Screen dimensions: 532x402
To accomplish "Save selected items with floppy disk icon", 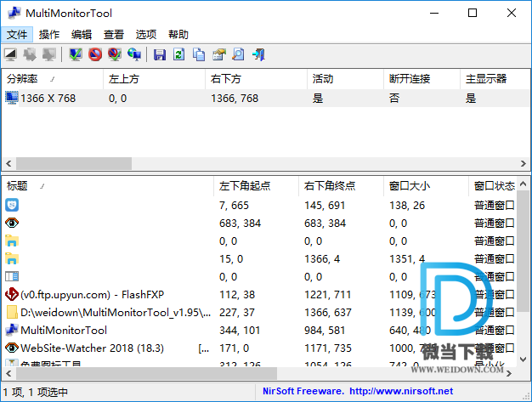I will coord(160,54).
